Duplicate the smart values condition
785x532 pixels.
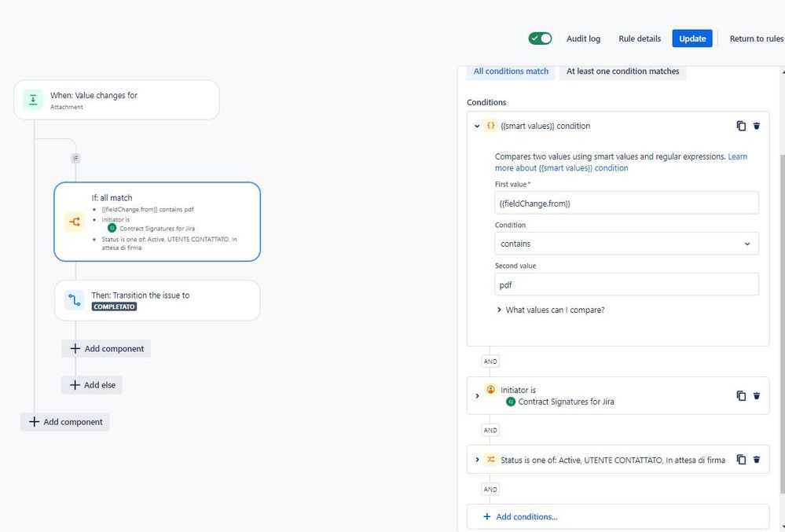pos(741,126)
